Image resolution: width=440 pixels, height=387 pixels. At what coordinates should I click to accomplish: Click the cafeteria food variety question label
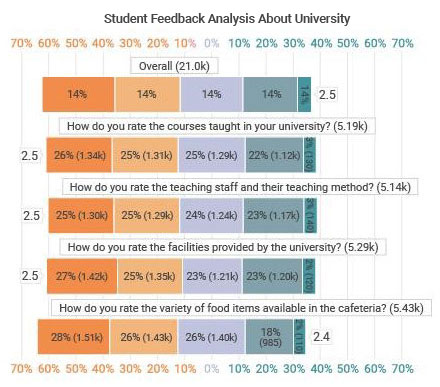point(241,308)
